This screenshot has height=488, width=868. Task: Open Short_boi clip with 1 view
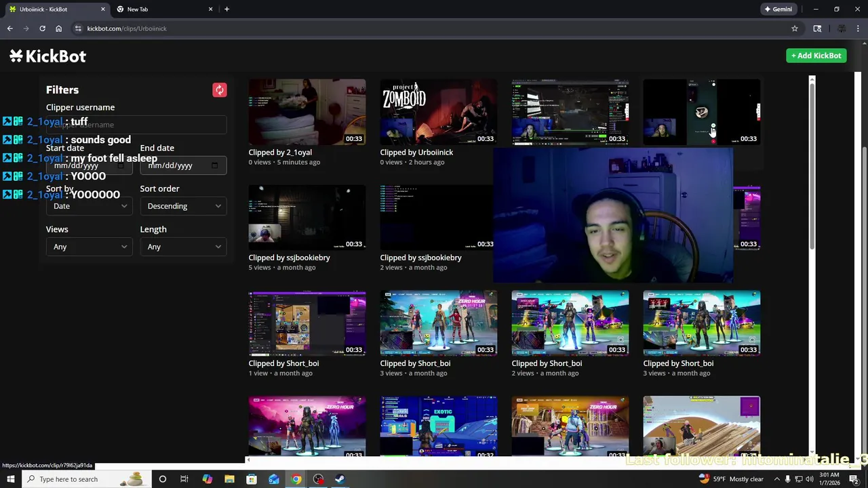click(307, 323)
